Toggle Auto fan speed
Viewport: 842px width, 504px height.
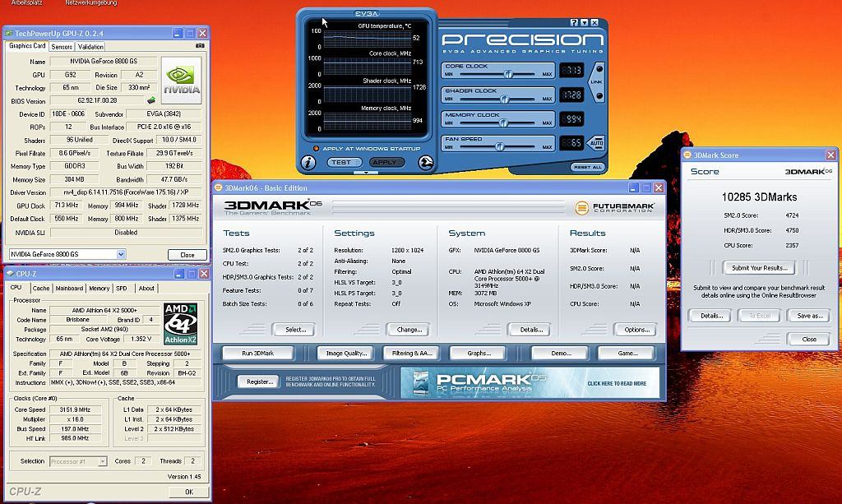pos(597,143)
